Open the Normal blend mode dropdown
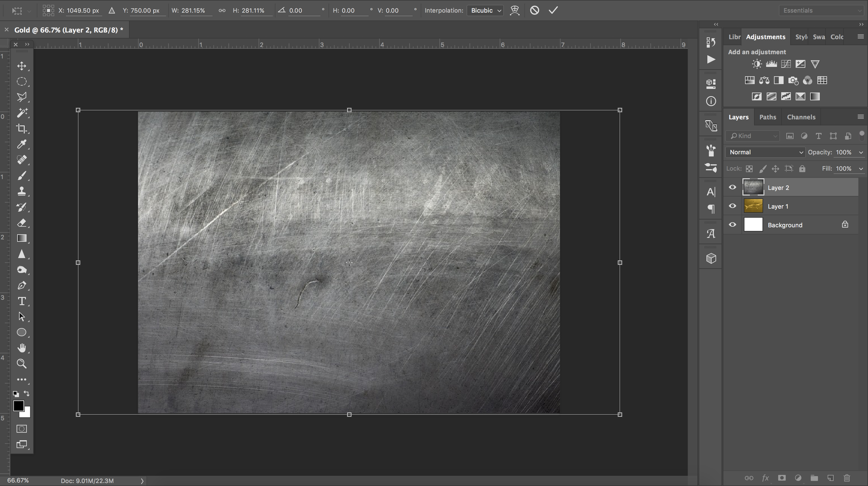The image size is (868, 486). point(765,152)
